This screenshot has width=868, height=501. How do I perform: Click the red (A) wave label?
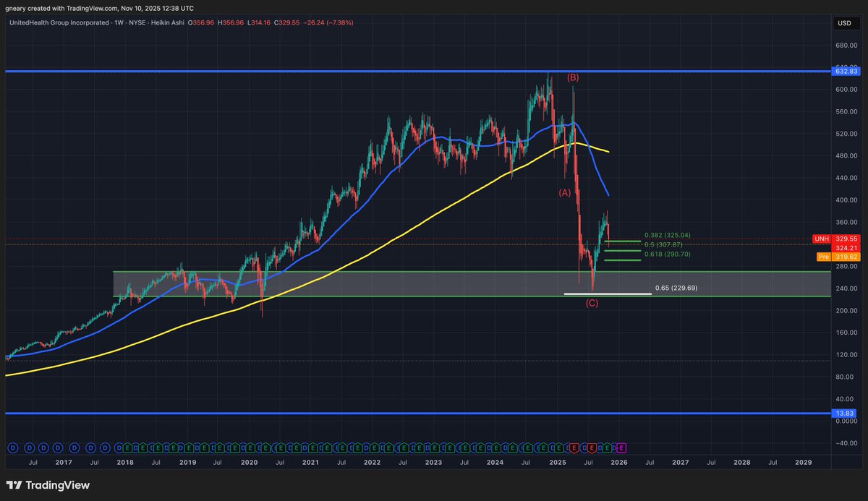tap(564, 192)
